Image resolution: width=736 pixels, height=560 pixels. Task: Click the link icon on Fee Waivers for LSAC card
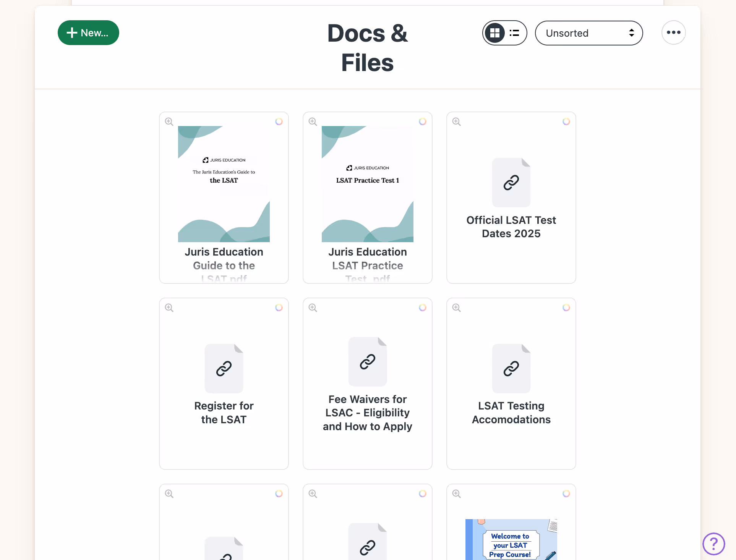[367, 361]
